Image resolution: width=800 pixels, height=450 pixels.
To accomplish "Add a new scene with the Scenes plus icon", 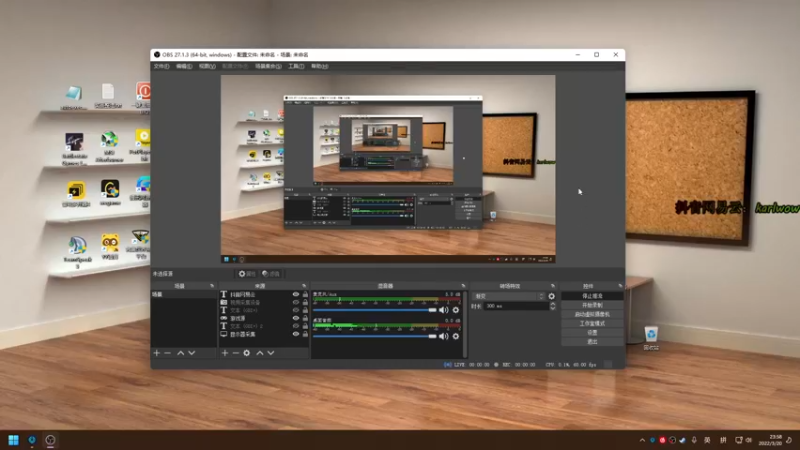I will [x=157, y=353].
